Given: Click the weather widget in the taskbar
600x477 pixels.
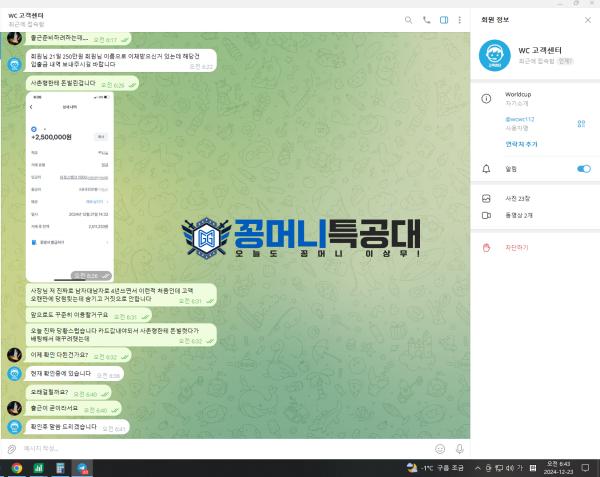Looking at the screenshot, I should click(435, 468).
